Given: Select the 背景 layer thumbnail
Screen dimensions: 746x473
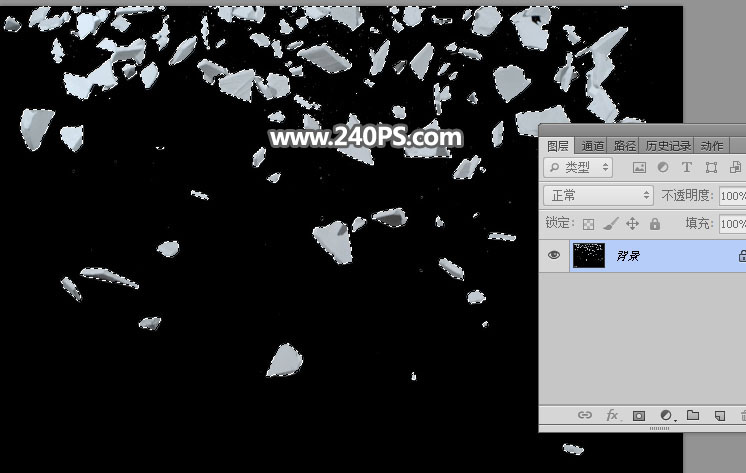Looking at the screenshot, I should coord(589,256).
